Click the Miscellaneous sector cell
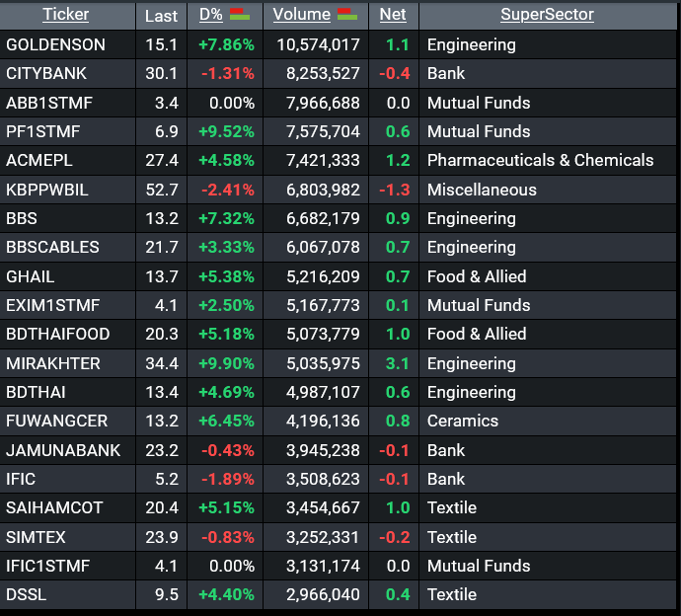The width and height of the screenshot is (681, 616). coord(482,190)
